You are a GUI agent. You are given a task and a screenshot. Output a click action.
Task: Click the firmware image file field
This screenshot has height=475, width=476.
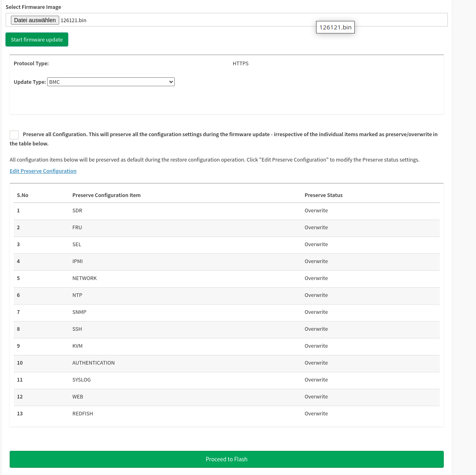tap(226, 20)
